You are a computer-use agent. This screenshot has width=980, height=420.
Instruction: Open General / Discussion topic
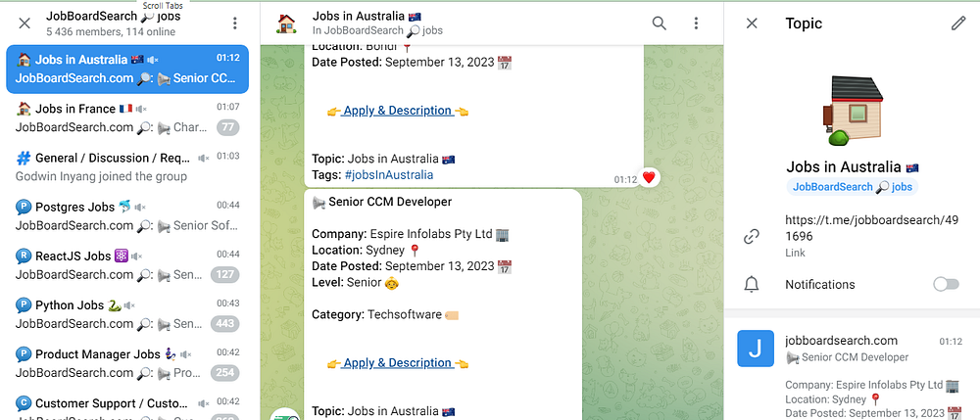click(x=126, y=167)
